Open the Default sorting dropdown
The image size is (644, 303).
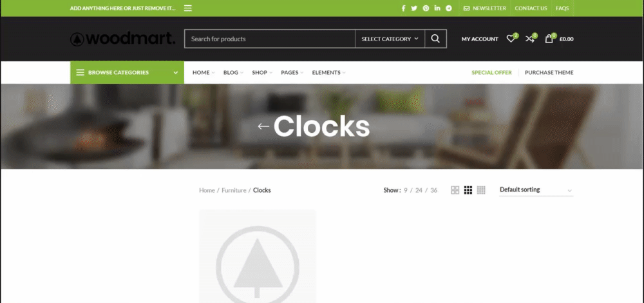pyautogui.click(x=536, y=190)
